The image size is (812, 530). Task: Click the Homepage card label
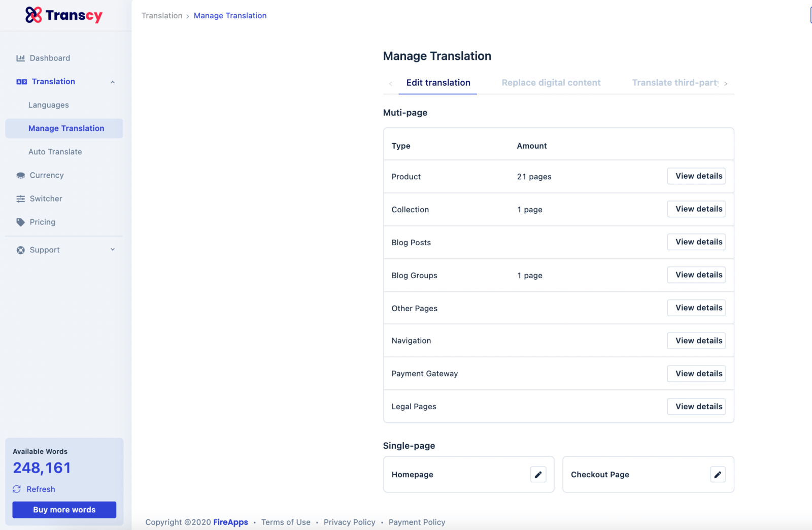coord(412,475)
